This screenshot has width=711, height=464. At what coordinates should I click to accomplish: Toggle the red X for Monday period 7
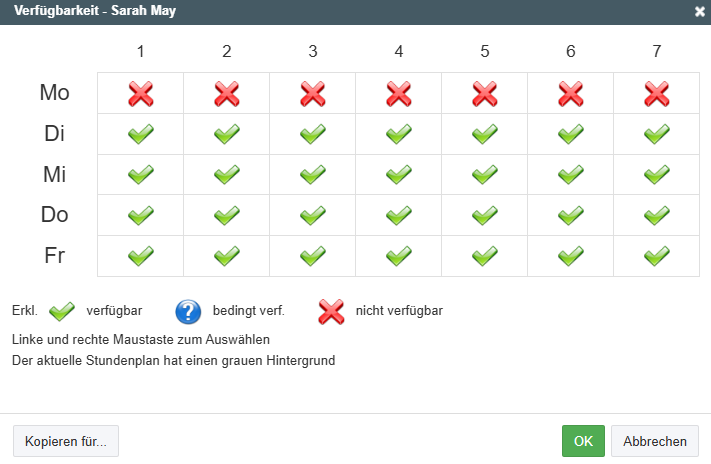(x=657, y=93)
